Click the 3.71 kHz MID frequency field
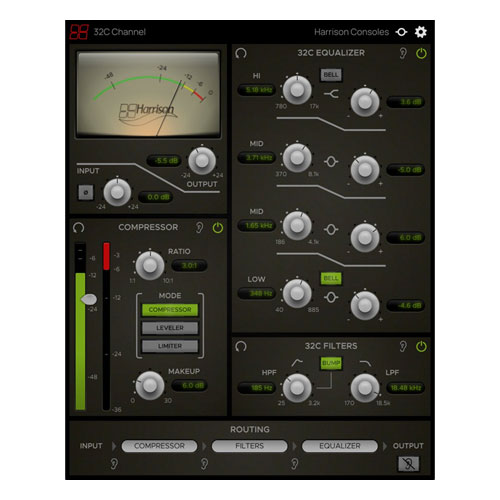The image size is (500, 500). click(257, 158)
